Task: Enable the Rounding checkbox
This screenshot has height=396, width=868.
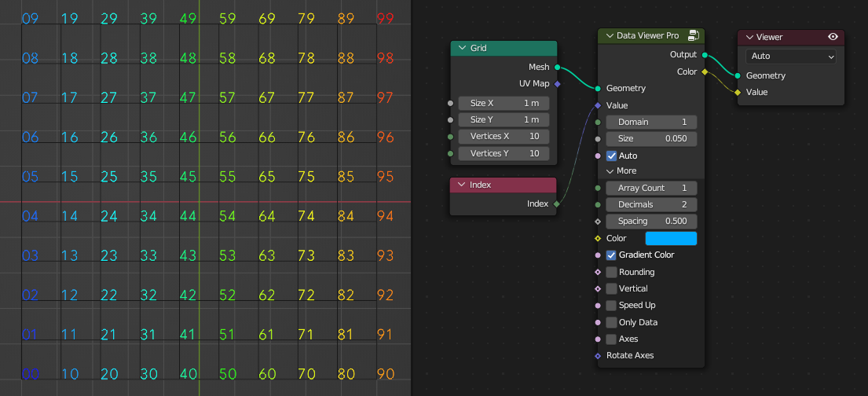Action: coord(611,272)
